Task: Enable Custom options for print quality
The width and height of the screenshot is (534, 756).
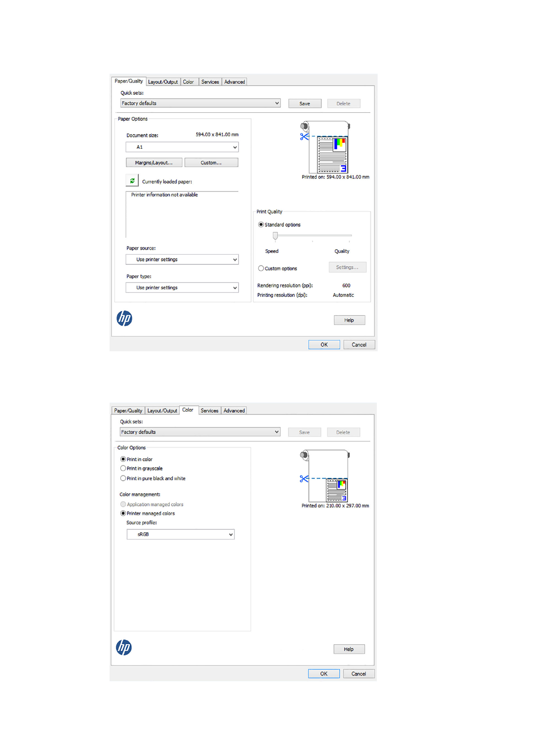Action: pyautogui.click(x=261, y=269)
